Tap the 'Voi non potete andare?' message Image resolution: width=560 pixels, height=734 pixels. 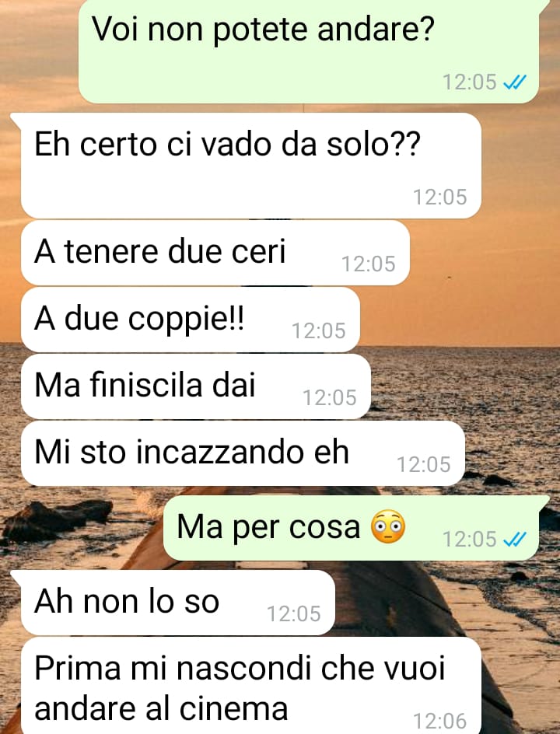309,51
